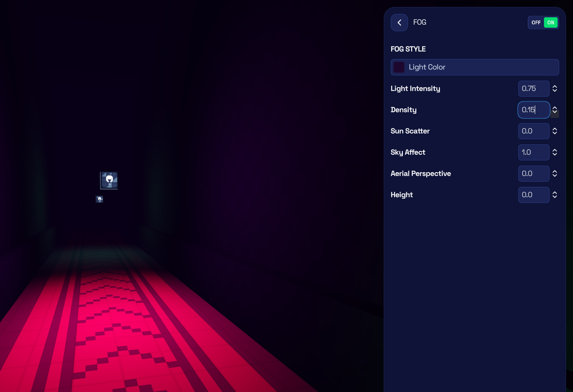Image resolution: width=573 pixels, height=392 pixels.
Task: Focus the Light Intensity value field
Action: tap(533, 88)
